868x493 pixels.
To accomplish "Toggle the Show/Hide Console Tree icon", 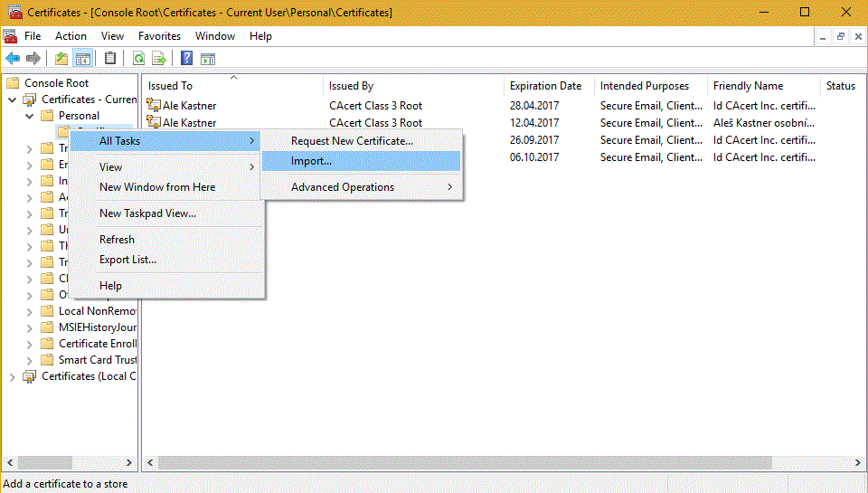I will (x=82, y=59).
